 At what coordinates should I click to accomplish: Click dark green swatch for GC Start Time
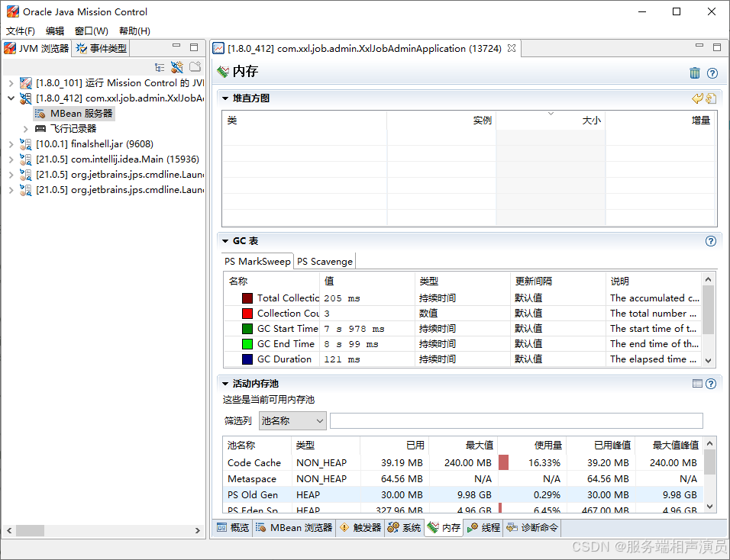click(247, 329)
